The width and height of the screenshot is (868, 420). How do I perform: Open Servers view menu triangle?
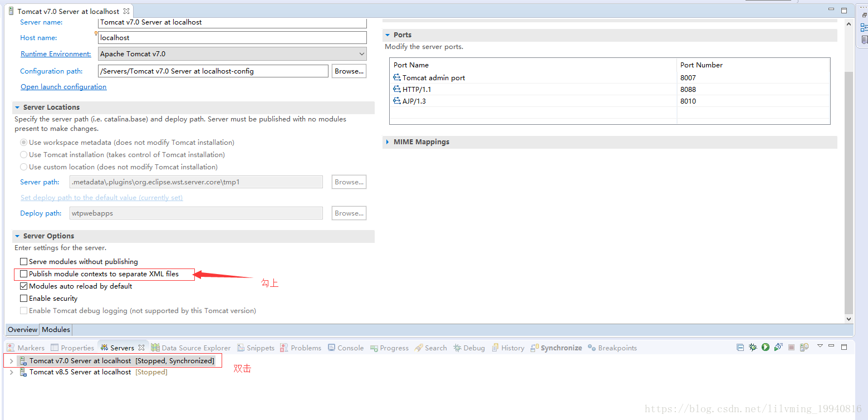(x=820, y=346)
